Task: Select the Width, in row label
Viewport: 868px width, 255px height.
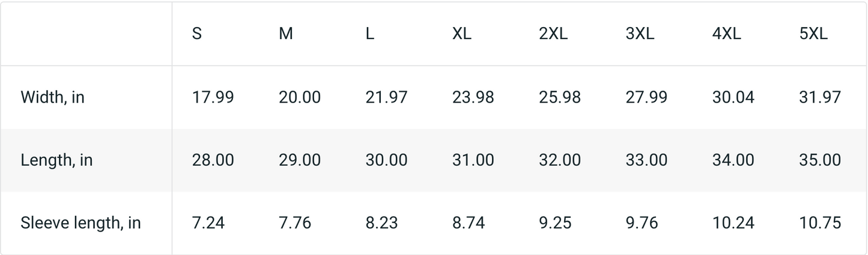Action: 52,97
